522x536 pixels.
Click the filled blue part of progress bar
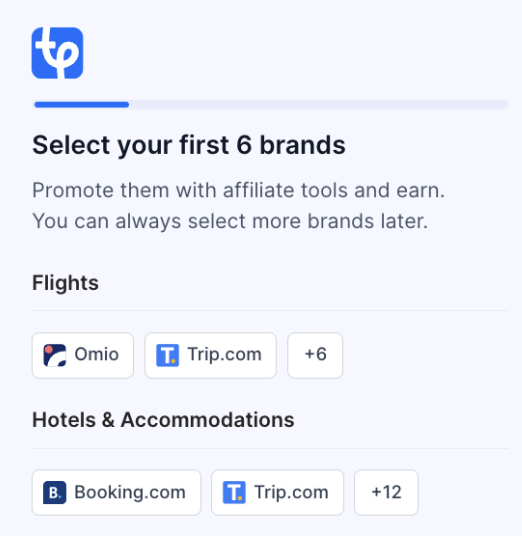pyautogui.click(x=82, y=105)
